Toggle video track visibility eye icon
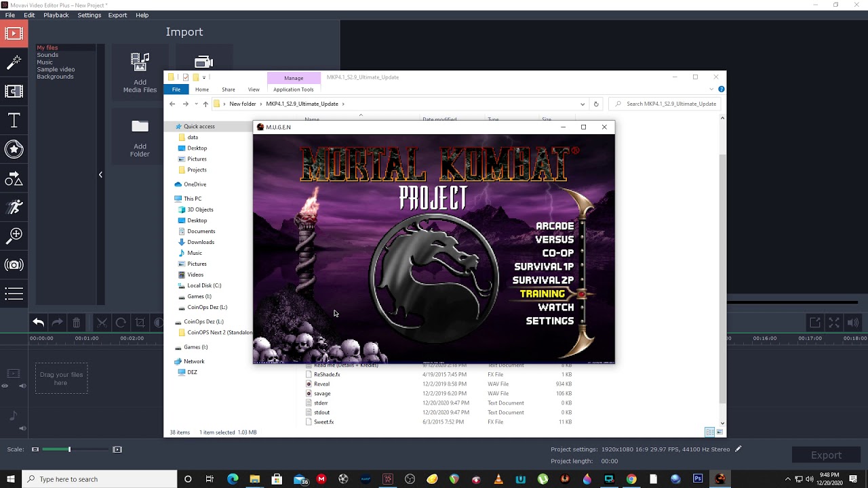868x488 pixels. point(5,386)
